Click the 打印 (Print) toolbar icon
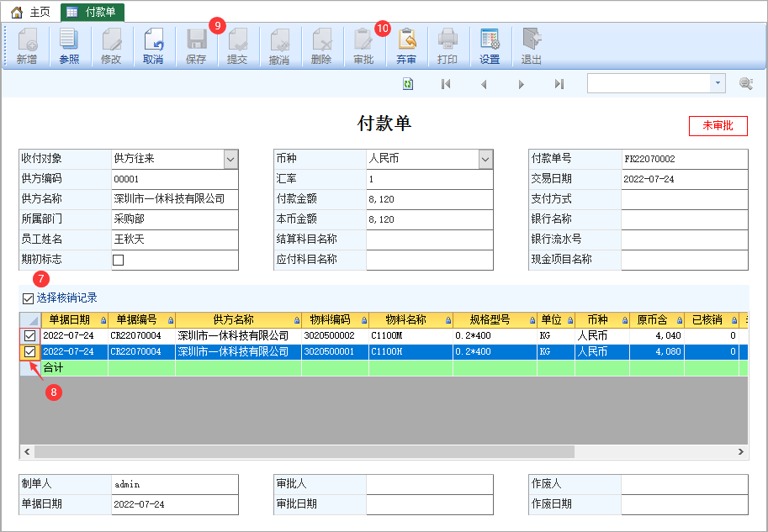 pos(448,46)
